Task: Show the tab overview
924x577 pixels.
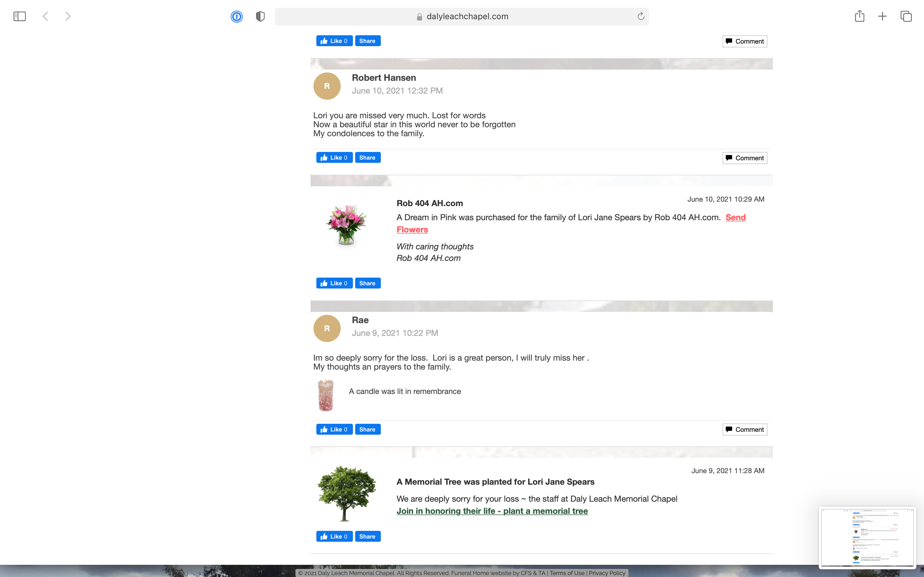Action: coord(906,16)
